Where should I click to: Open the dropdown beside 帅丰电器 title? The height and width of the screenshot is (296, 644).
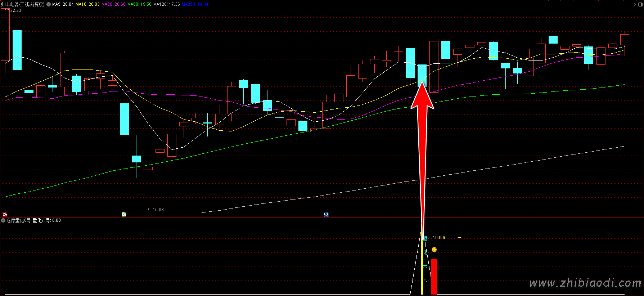49,4
